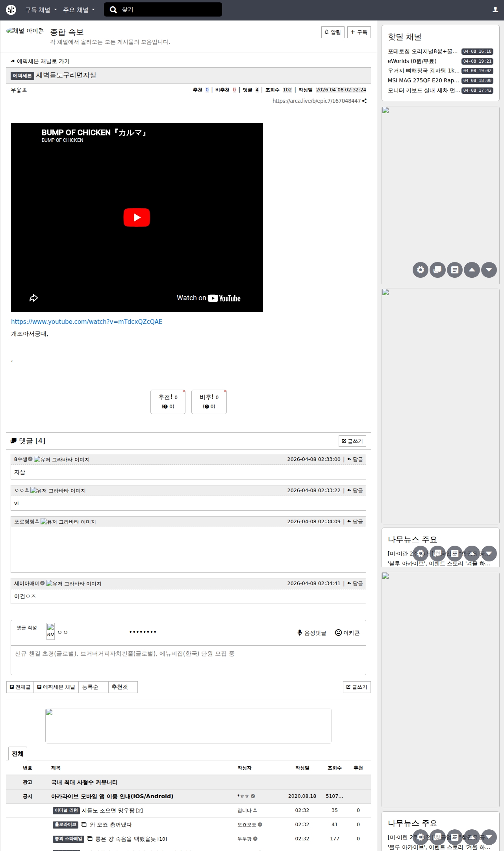504x851 pixels.
Task: Click the YouTube share arrow on the video
Action: 34,298
